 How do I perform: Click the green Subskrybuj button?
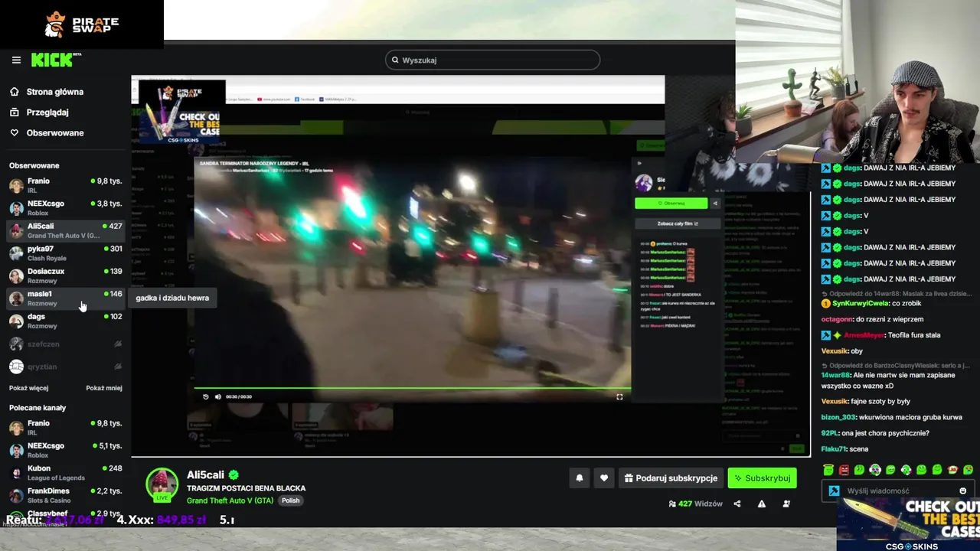click(762, 478)
